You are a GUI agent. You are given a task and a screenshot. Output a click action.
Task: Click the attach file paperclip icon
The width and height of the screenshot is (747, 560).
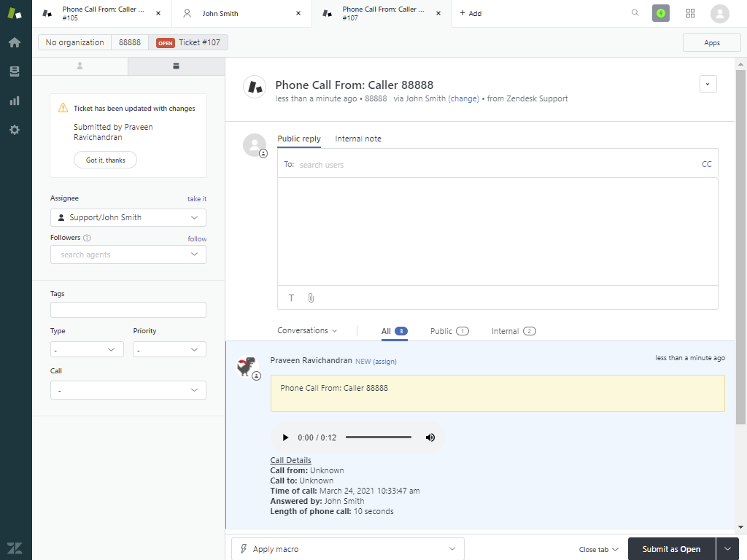tap(311, 298)
